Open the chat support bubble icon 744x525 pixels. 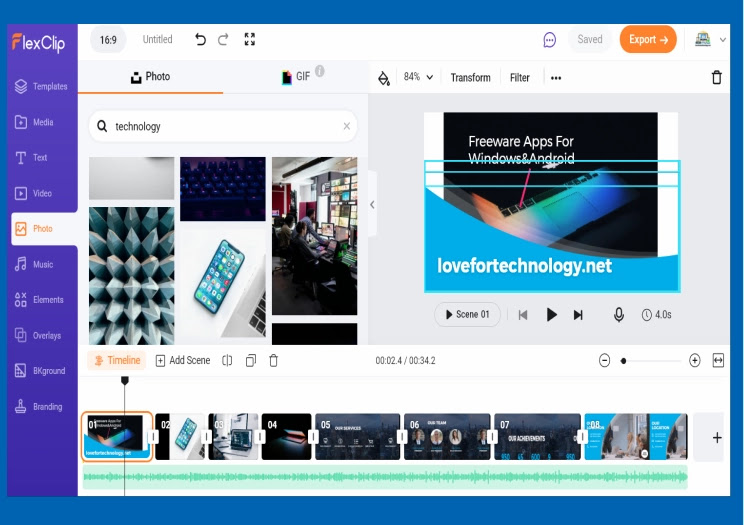coord(549,40)
